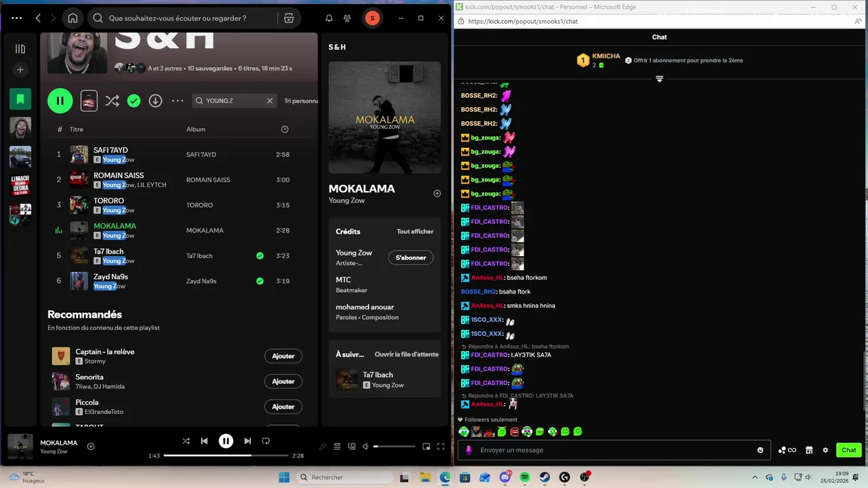Viewport: 868px width, 488px height.
Task: Toggle the green saved checkmark for playlist
Action: [134, 101]
